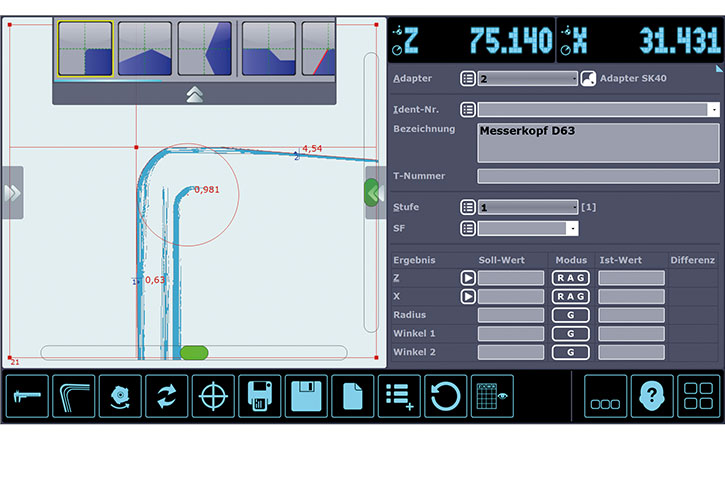This screenshot has width=725, height=480.
Task: Open the SF list selection icon
Action: click(468, 228)
